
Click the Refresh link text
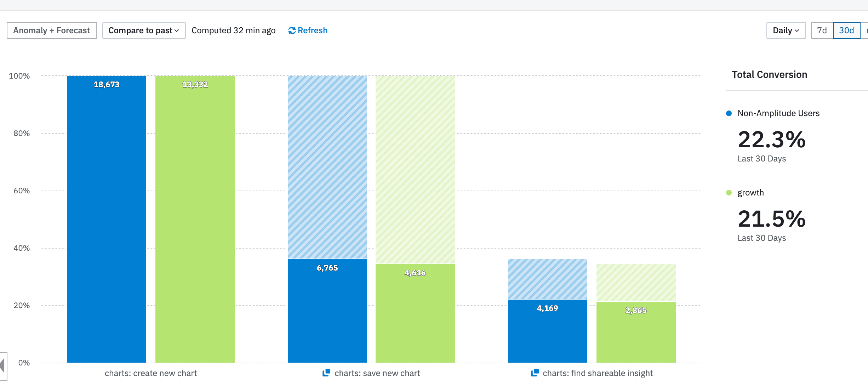tap(312, 30)
